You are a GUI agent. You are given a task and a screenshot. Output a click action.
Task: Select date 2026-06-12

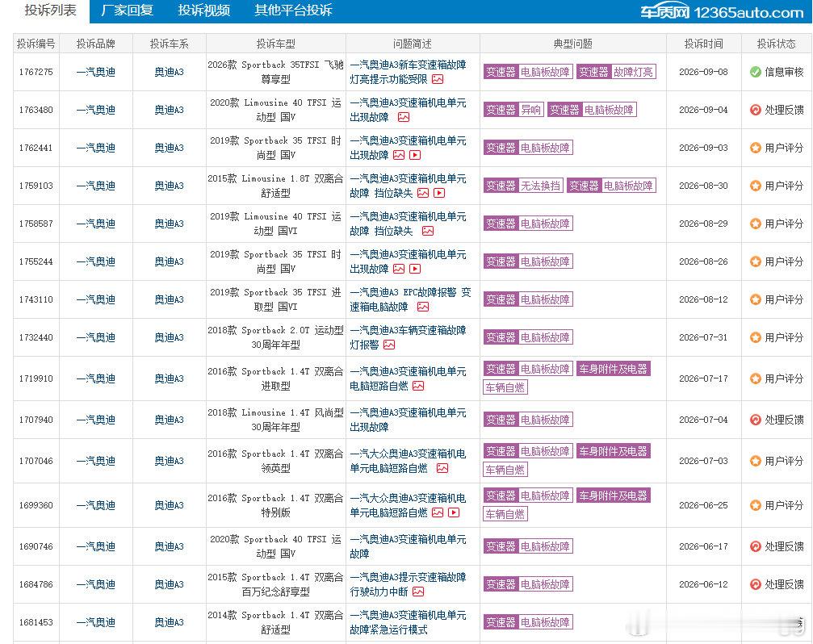(x=703, y=584)
